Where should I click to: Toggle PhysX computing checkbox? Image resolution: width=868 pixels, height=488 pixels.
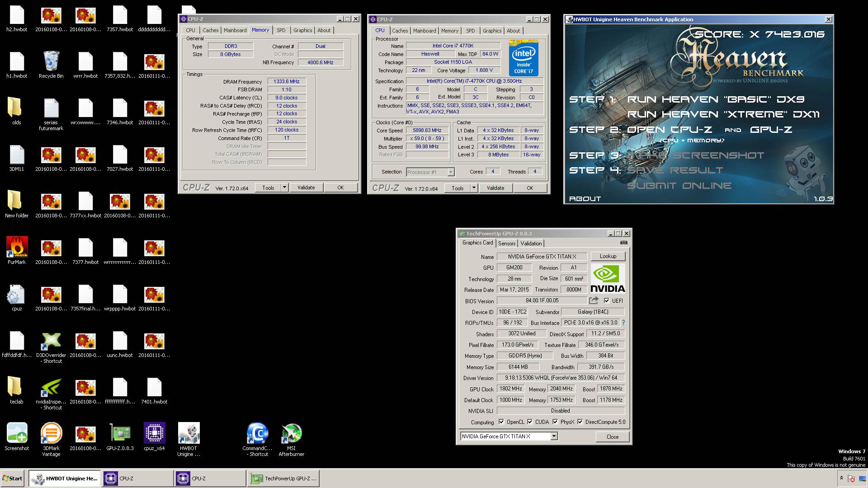555,422
